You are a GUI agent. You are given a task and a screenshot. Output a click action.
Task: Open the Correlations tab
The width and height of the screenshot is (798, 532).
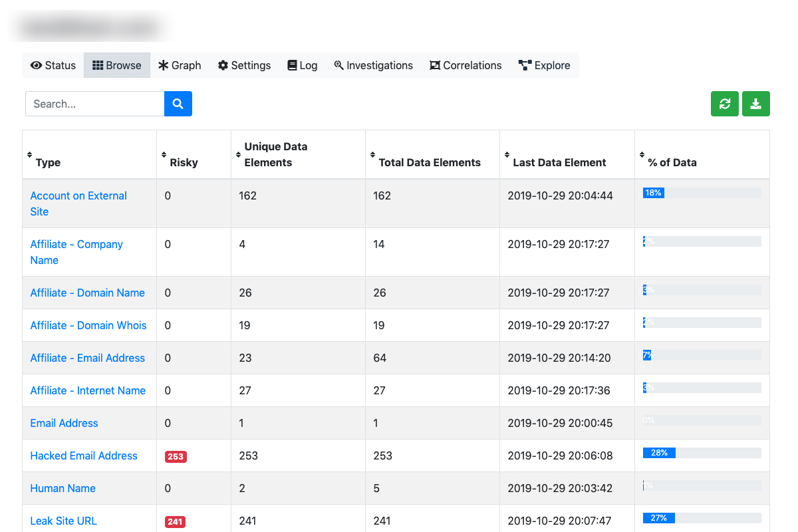pos(465,65)
